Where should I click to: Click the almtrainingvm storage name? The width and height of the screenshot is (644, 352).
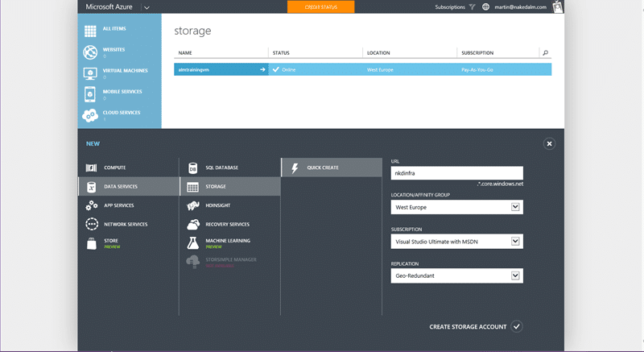click(x=194, y=70)
